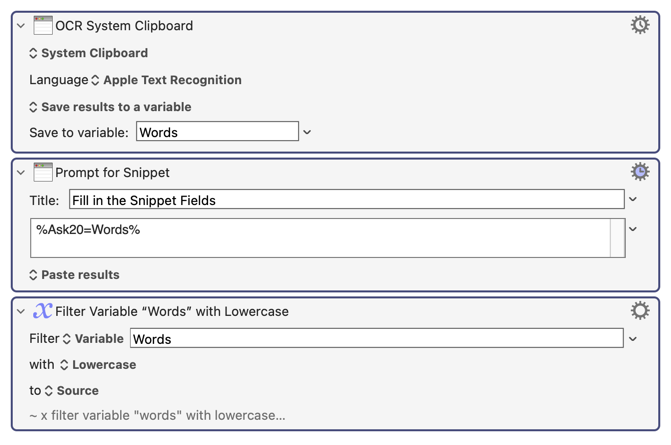Change the Paste results popup option
The image size is (671, 445).
74,275
